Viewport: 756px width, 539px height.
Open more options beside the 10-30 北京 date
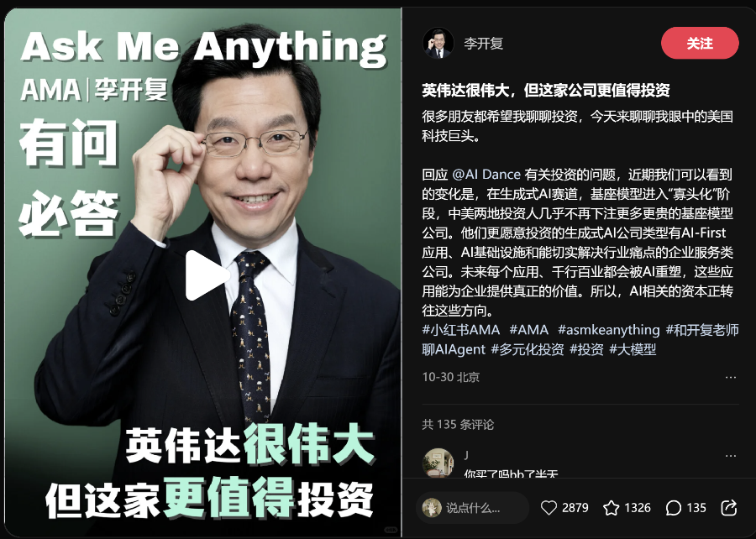(731, 377)
